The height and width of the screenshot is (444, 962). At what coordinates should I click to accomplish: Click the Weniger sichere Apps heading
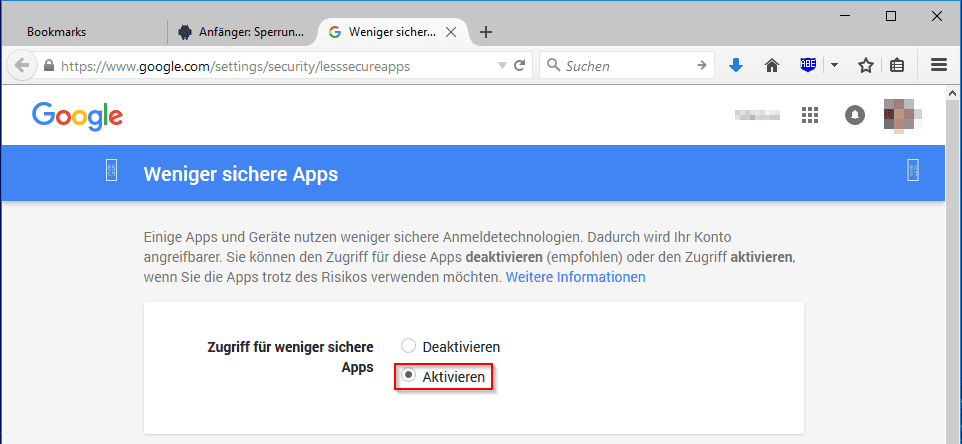(x=240, y=174)
